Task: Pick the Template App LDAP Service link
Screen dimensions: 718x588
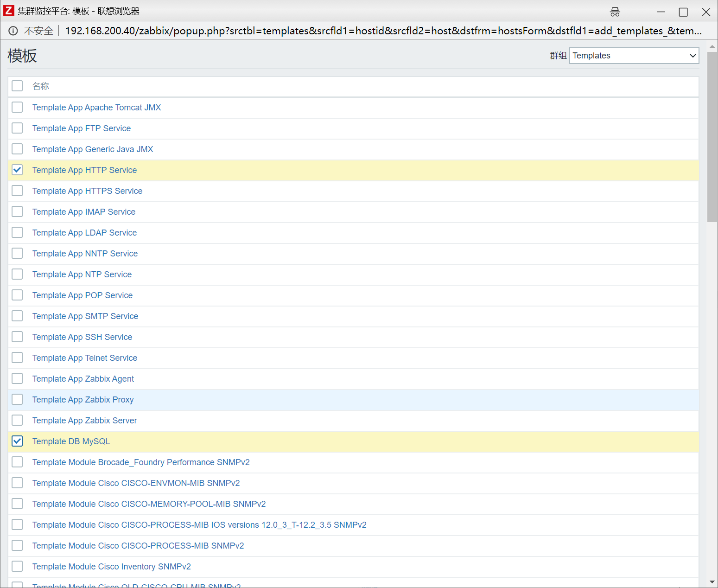Action: [84, 233]
